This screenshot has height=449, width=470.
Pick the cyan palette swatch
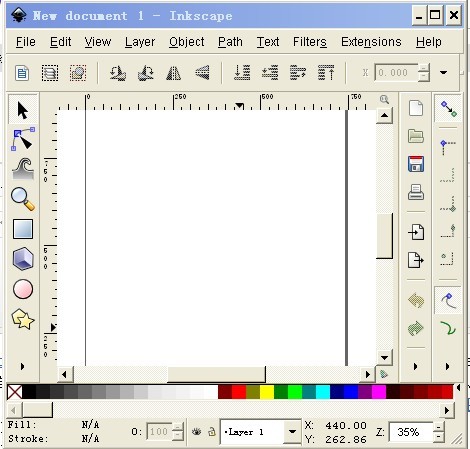(x=323, y=392)
